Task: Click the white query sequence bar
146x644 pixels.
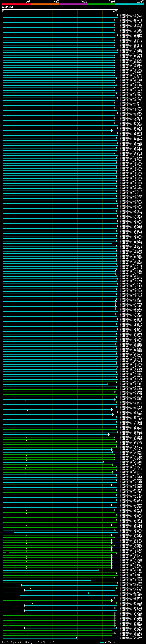Action: pos(60,9)
